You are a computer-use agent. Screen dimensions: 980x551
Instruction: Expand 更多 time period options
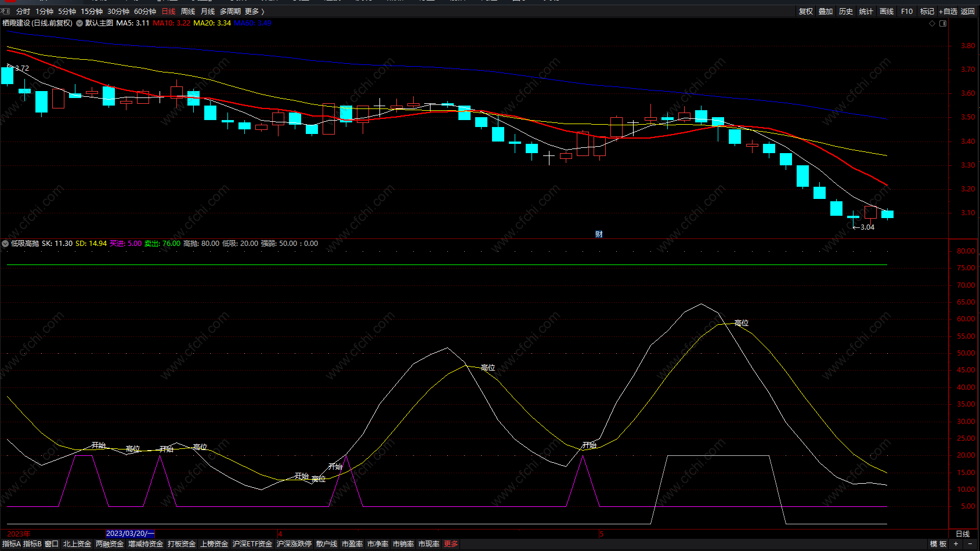(x=254, y=12)
